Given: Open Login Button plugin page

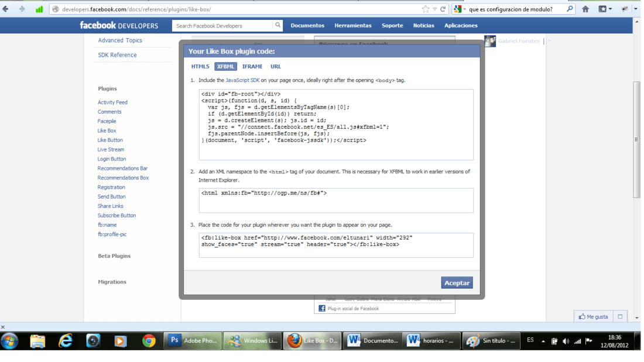Looking at the screenshot, I should 112,159.
